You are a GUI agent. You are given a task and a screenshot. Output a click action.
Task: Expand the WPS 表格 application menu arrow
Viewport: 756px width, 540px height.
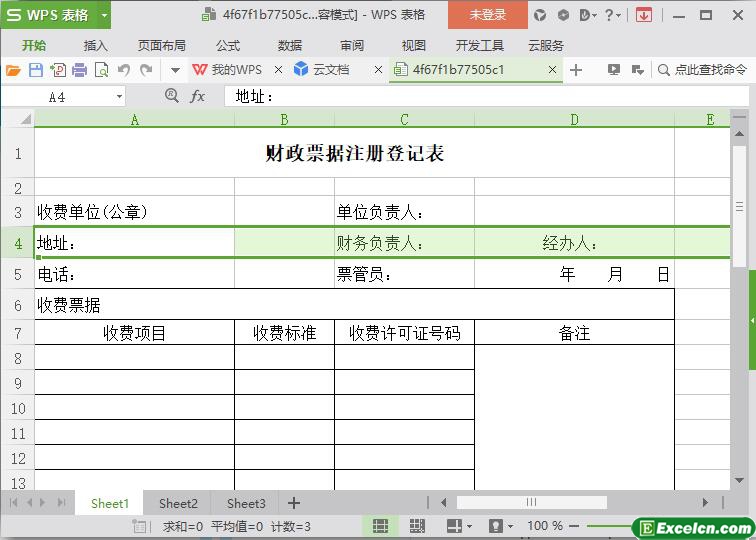[x=104, y=15]
